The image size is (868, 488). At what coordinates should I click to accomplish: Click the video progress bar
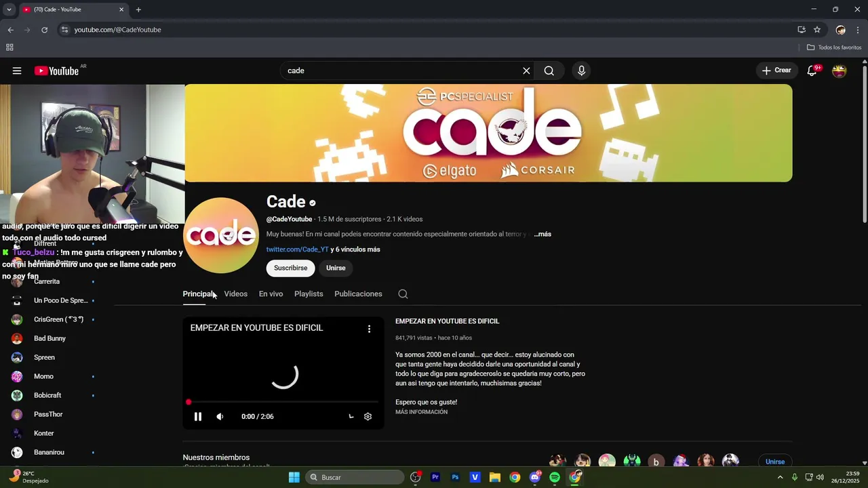283,403
